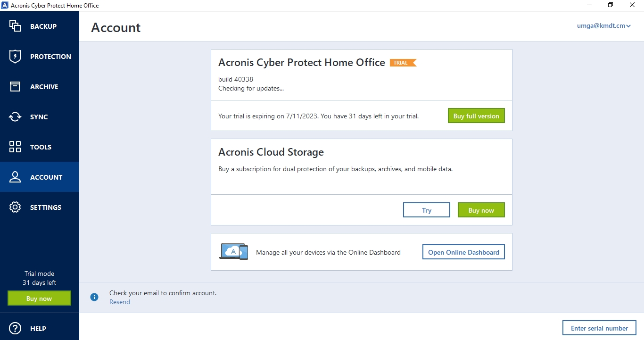This screenshot has height=340, width=644.
Task: Click Buy full version button
Action: point(476,116)
